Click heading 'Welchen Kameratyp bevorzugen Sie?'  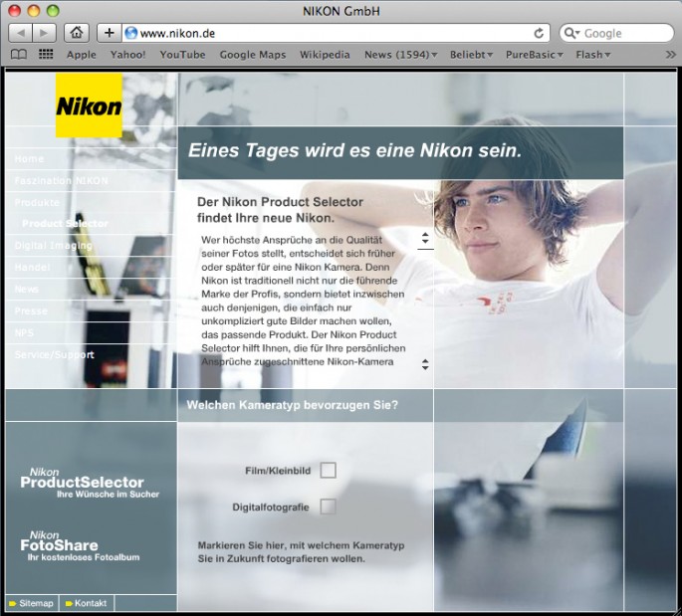[293, 405]
